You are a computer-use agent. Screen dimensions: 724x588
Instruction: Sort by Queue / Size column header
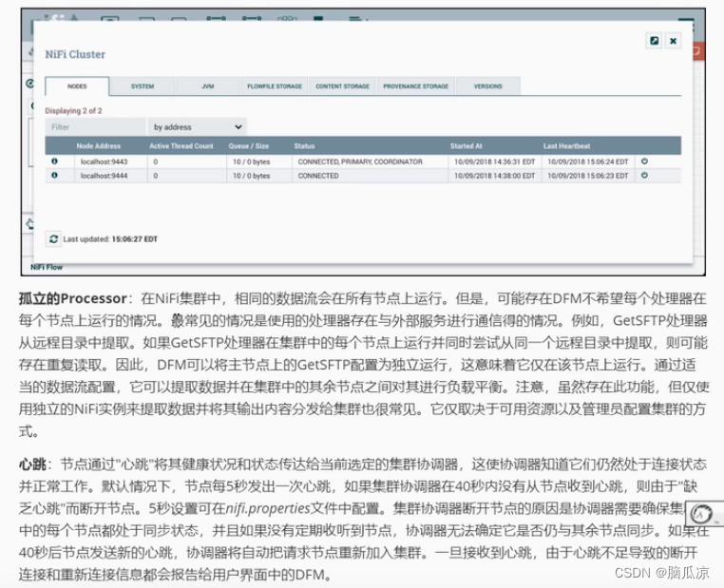248,146
